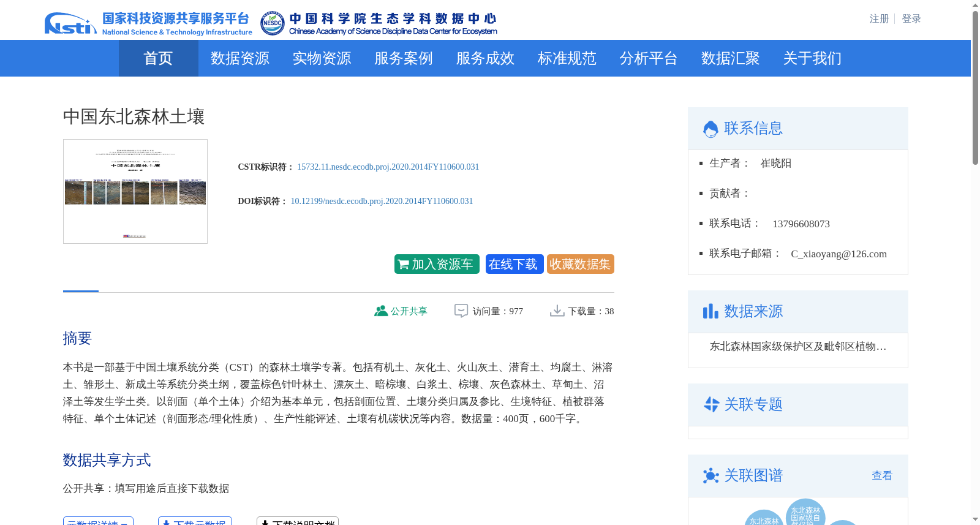Click the 公开共享 people icon
Image resolution: width=980 pixels, height=525 pixels.
381,311
